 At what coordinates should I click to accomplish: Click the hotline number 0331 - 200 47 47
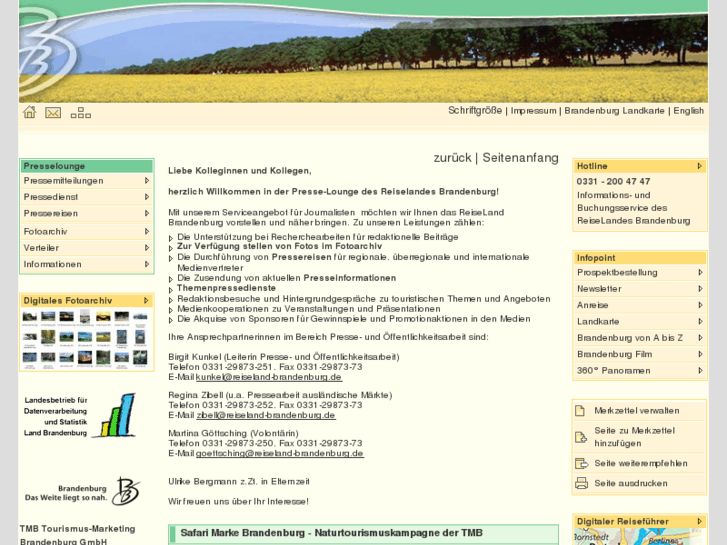pos(613,181)
